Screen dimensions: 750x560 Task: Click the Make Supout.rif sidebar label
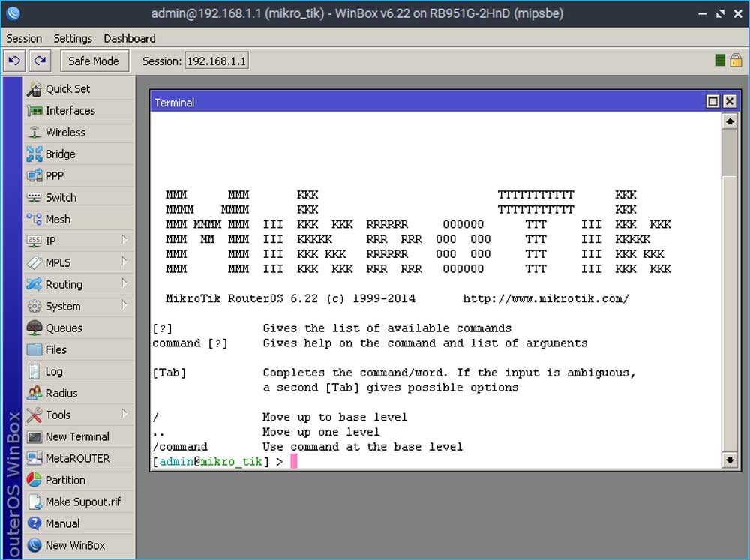click(x=83, y=502)
